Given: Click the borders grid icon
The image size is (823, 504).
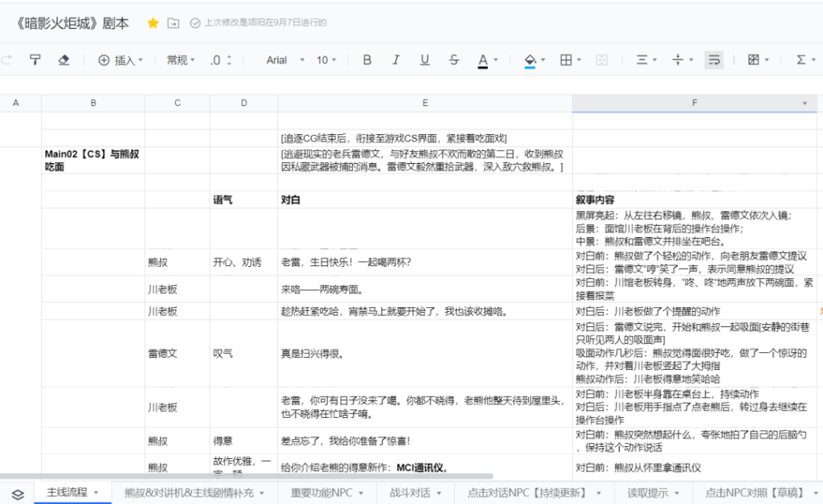Looking at the screenshot, I should 566,59.
